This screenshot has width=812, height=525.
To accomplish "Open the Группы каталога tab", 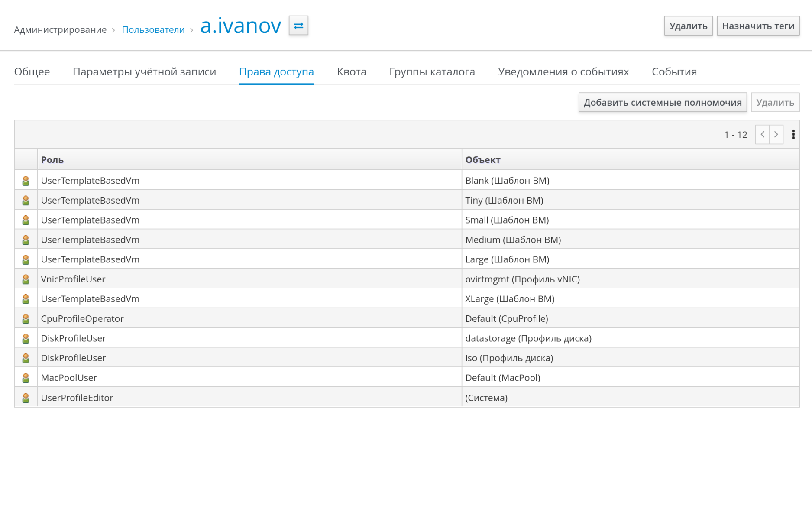I will click(x=432, y=72).
